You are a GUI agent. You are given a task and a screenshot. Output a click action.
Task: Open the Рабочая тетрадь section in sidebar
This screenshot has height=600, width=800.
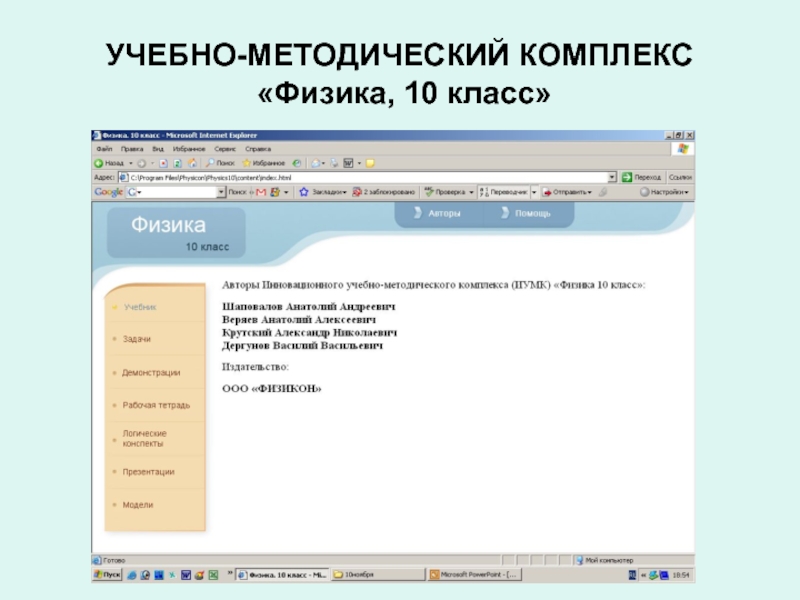[155, 405]
